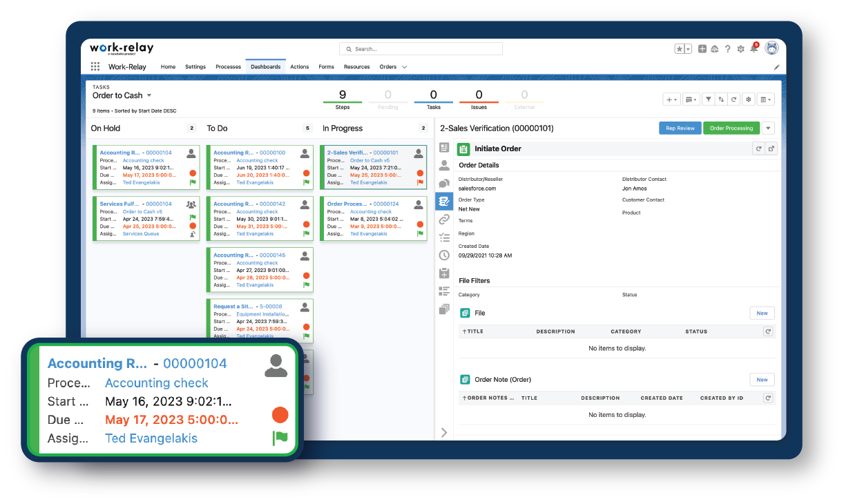The width and height of the screenshot is (844, 504).
Task: Open the kanban board view dropdown
Action: point(691,99)
